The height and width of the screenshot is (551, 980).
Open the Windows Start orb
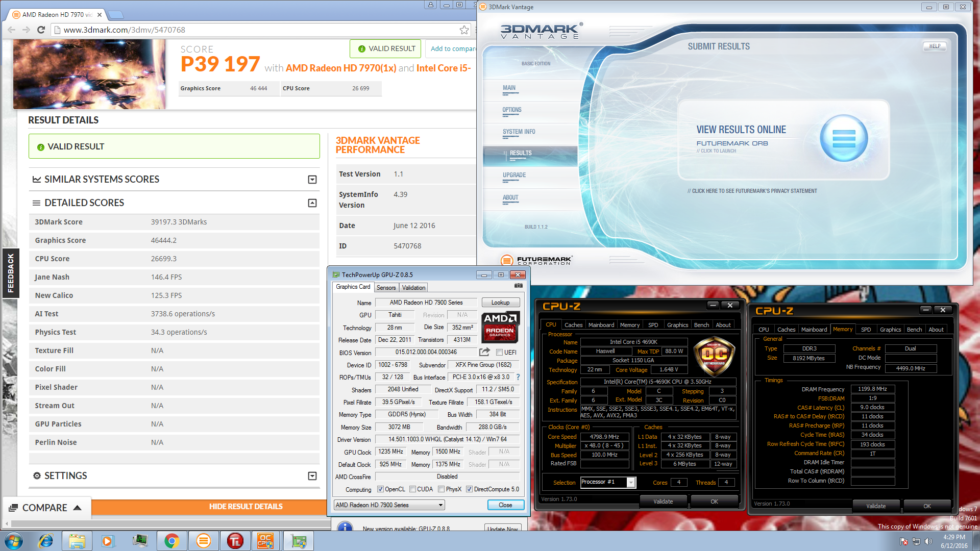pos(14,541)
